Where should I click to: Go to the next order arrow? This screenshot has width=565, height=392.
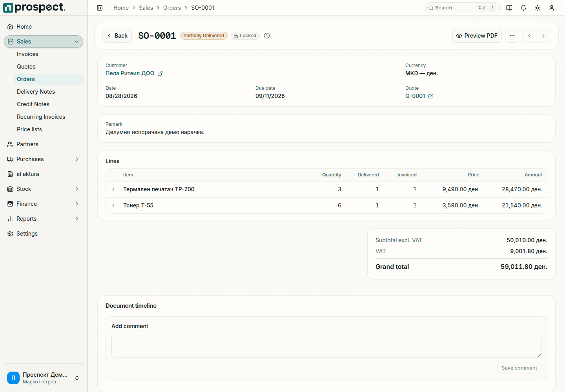[543, 36]
